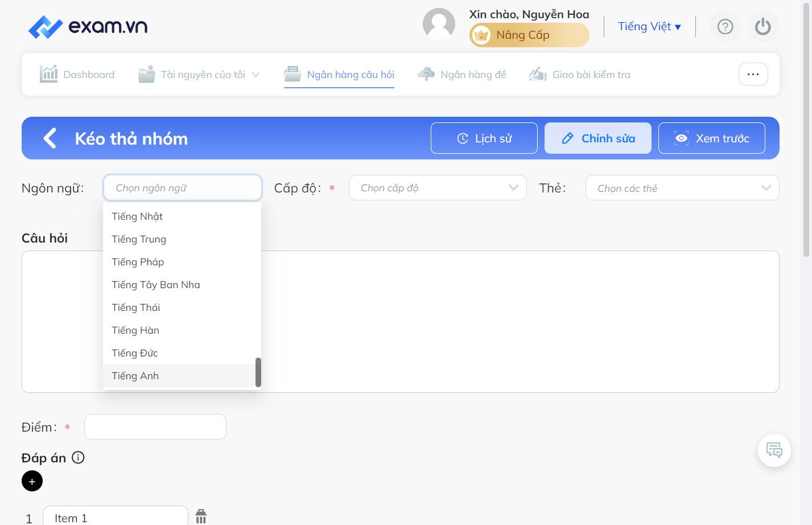Click the three-dots more menu button
The width and height of the screenshot is (812, 525).
[x=753, y=74]
